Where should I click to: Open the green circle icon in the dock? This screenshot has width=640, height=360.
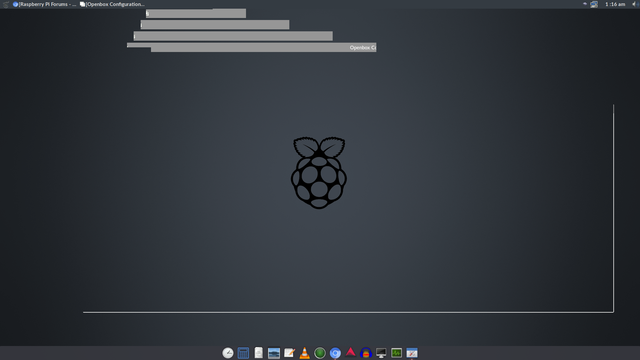point(320,353)
